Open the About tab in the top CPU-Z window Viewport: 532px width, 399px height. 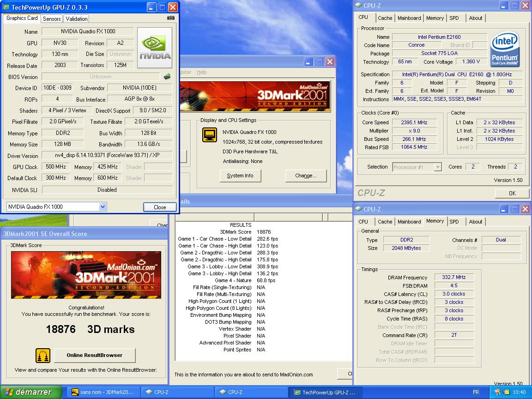pyautogui.click(x=475, y=18)
